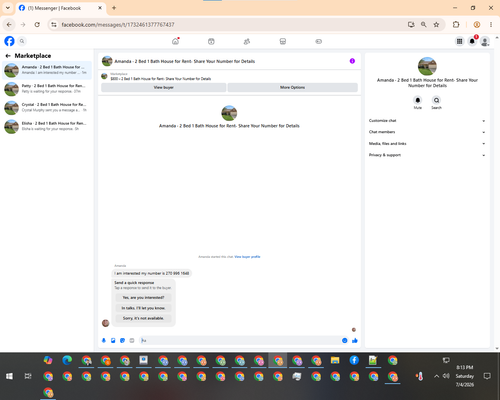
Task: Open Chrome extensions puzzle icon
Action: pyautogui.click(x=456, y=25)
